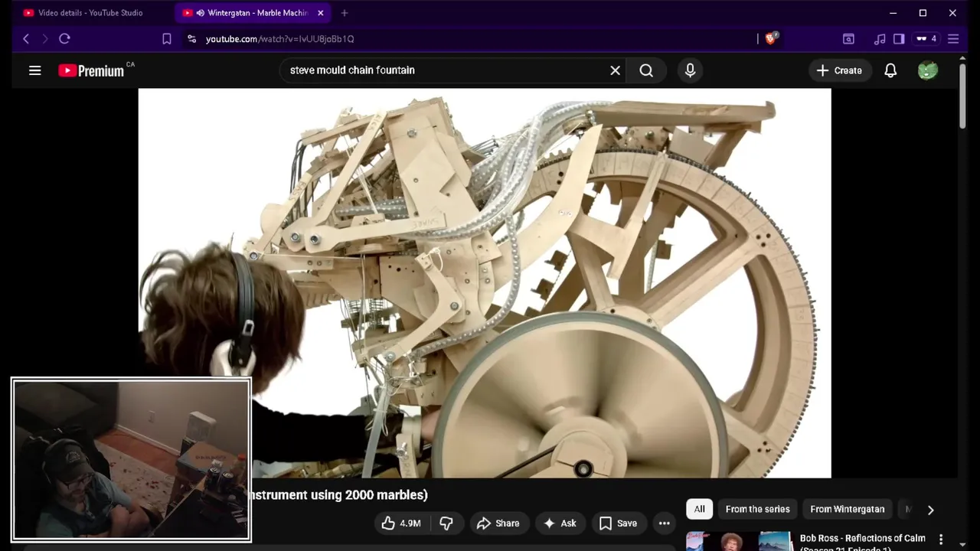This screenshot has width=980, height=551.
Task: Open the account avatar menu
Action: [x=927, y=70]
